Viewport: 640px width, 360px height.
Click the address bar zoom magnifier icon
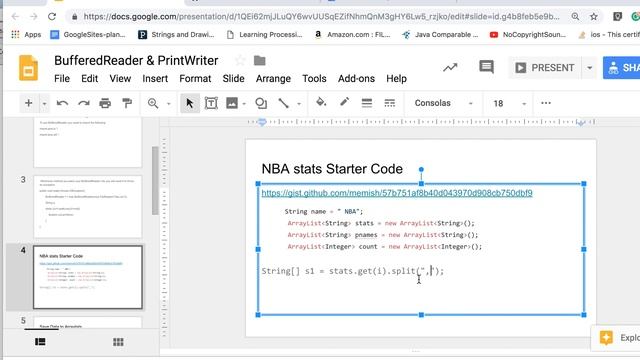[575, 17]
